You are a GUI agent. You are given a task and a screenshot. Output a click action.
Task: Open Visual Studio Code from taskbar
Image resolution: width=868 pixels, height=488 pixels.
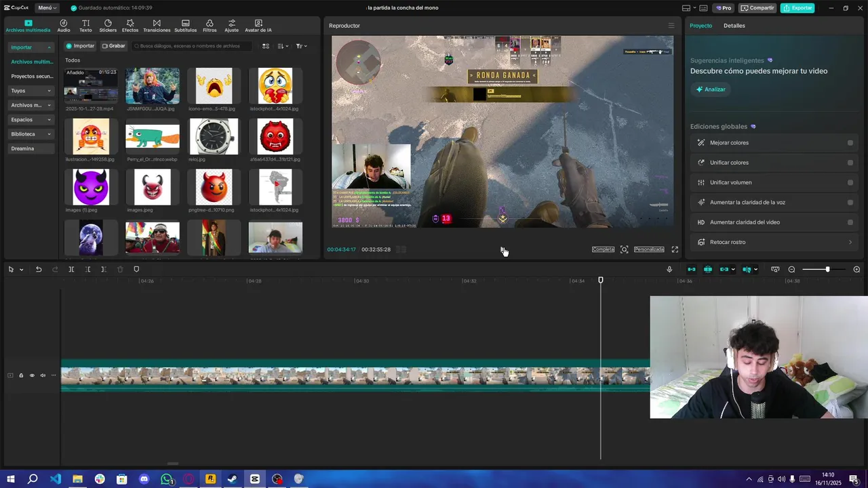click(x=56, y=479)
